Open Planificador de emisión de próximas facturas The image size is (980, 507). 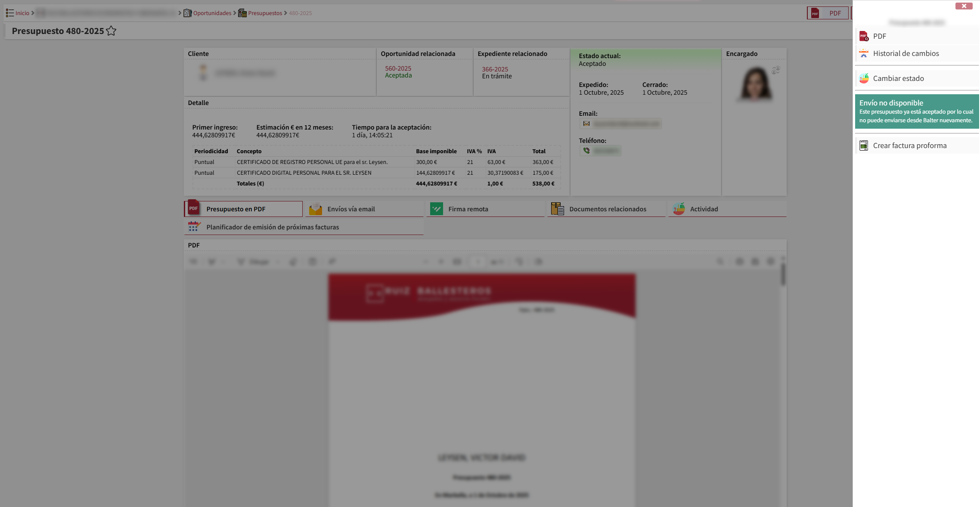273,227
